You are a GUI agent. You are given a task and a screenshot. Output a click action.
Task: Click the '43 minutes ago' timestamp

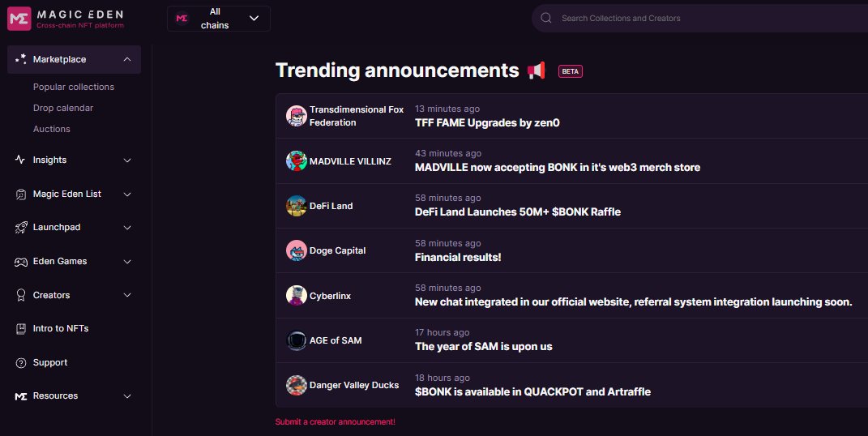pyautogui.click(x=448, y=153)
